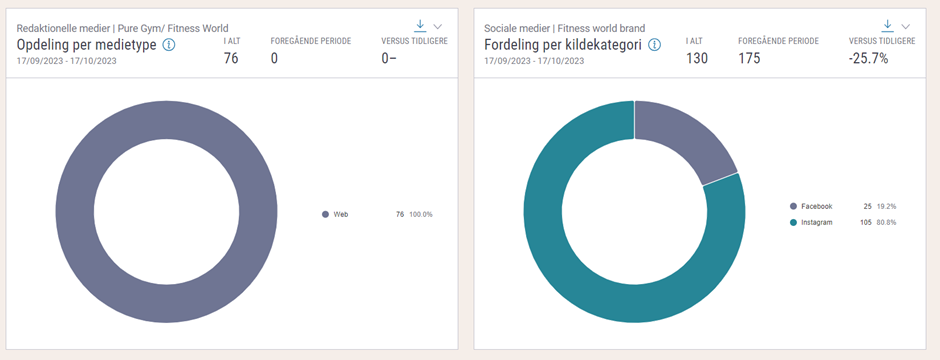Click the 175 foregående periode value
Screen dimensions: 940x360
pos(749,59)
